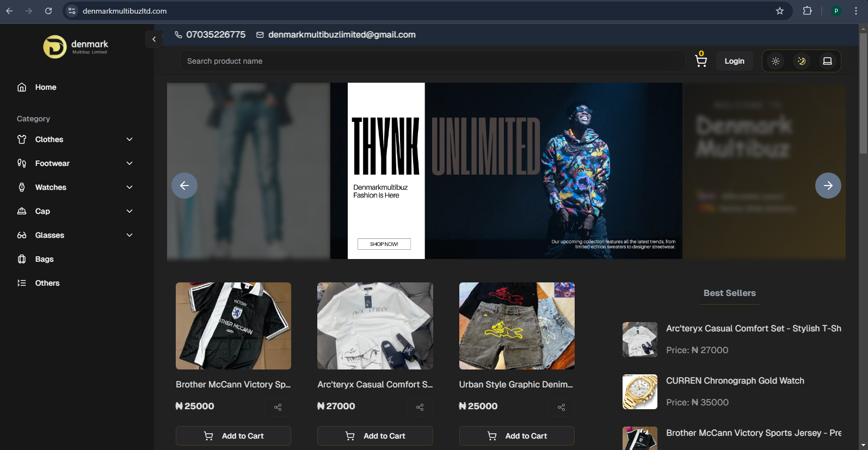868x450 pixels.
Task: Click the Denmark Multibuz logo
Action: [x=76, y=47]
